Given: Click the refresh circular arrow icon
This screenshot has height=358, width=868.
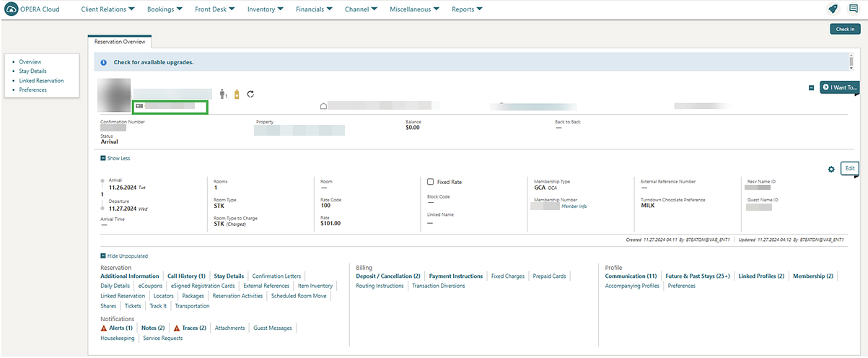Looking at the screenshot, I should pyautogui.click(x=250, y=94).
